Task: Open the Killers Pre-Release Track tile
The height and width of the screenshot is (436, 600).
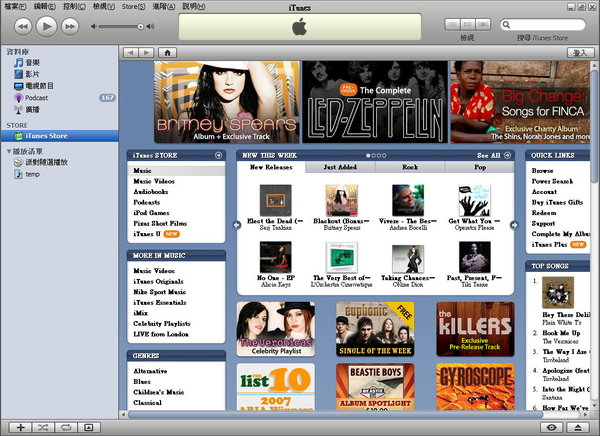Action: 475,329
